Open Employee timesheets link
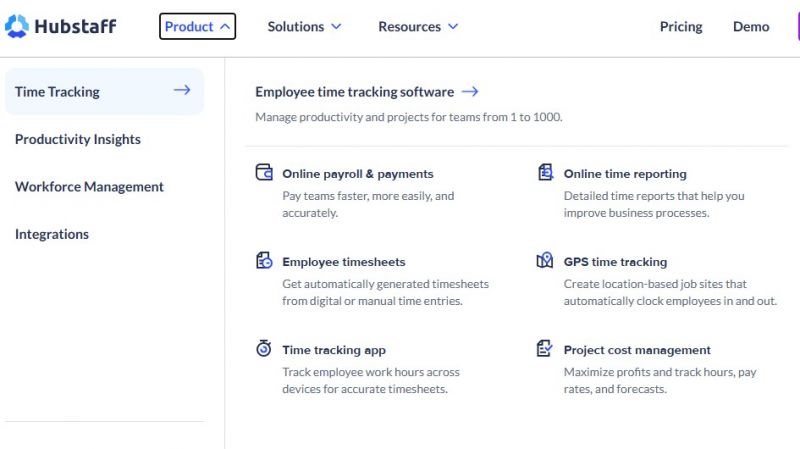Image resolution: width=800 pixels, height=449 pixels. [x=344, y=262]
